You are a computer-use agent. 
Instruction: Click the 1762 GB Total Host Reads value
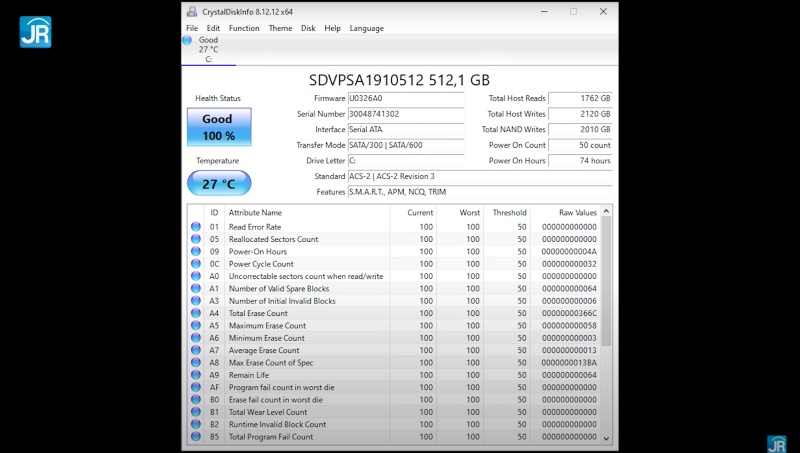pyautogui.click(x=580, y=98)
